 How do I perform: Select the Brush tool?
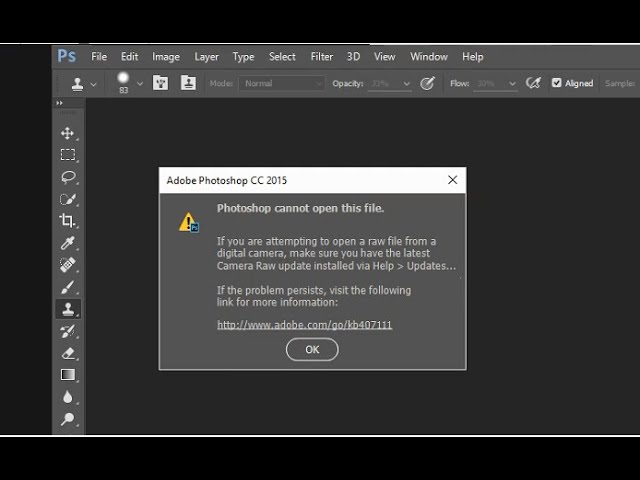pyautogui.click(x=67, y=287)
